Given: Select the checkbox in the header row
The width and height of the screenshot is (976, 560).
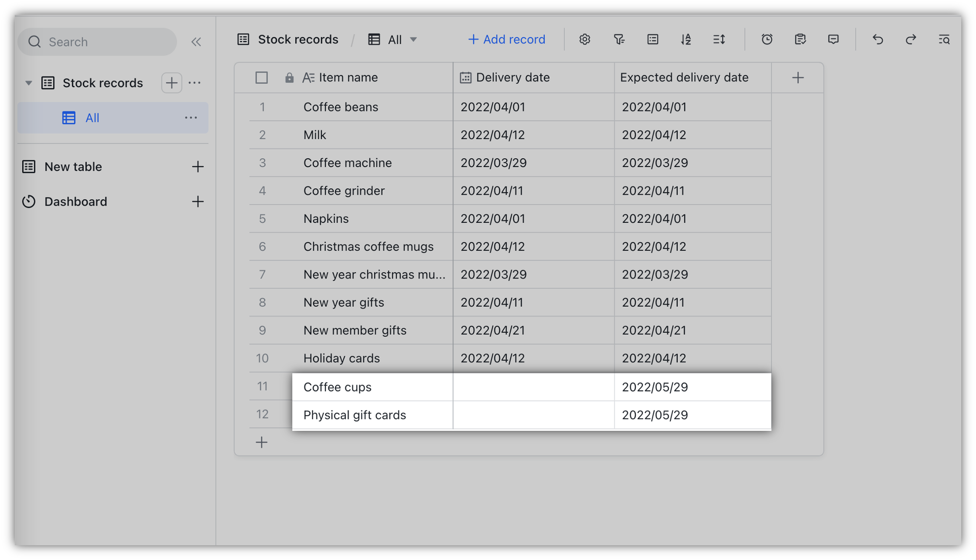Looking at the screenshot, I should pyautogui.click(x=262, y=77).
